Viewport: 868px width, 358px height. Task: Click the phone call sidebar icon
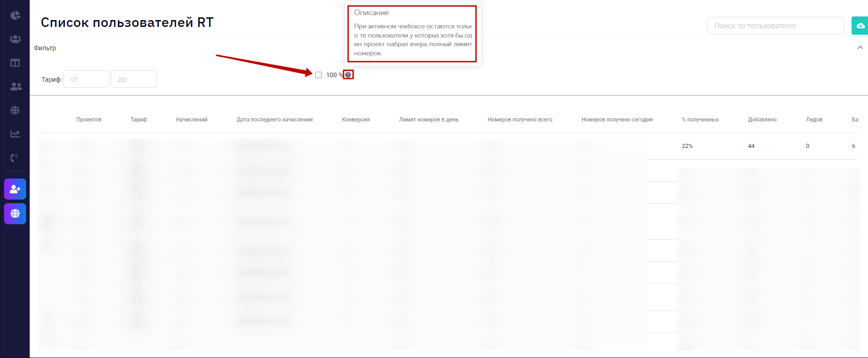[x=15, y=158]
